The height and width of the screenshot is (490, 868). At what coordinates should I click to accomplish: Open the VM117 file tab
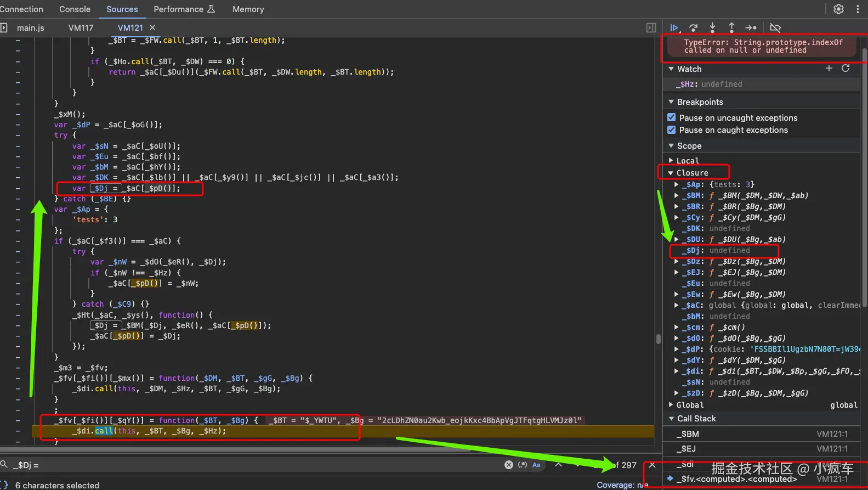click(x=81, y=27)
